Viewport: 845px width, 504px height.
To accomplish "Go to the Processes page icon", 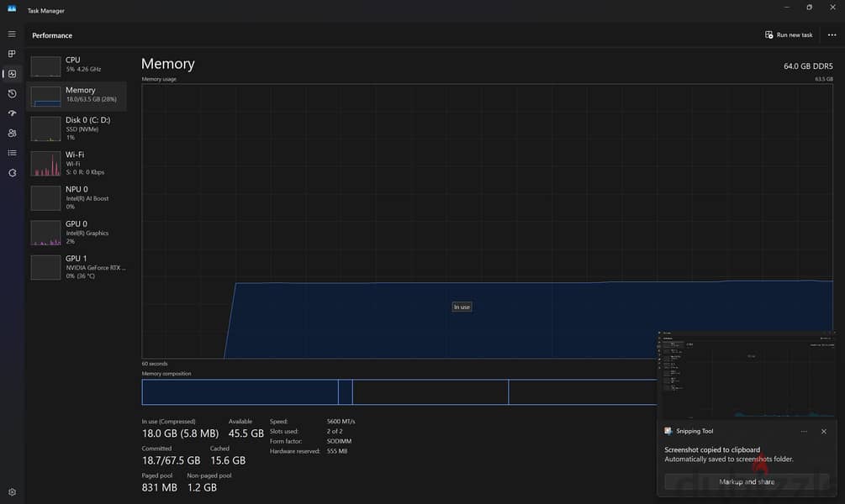I will click(12, 54).
